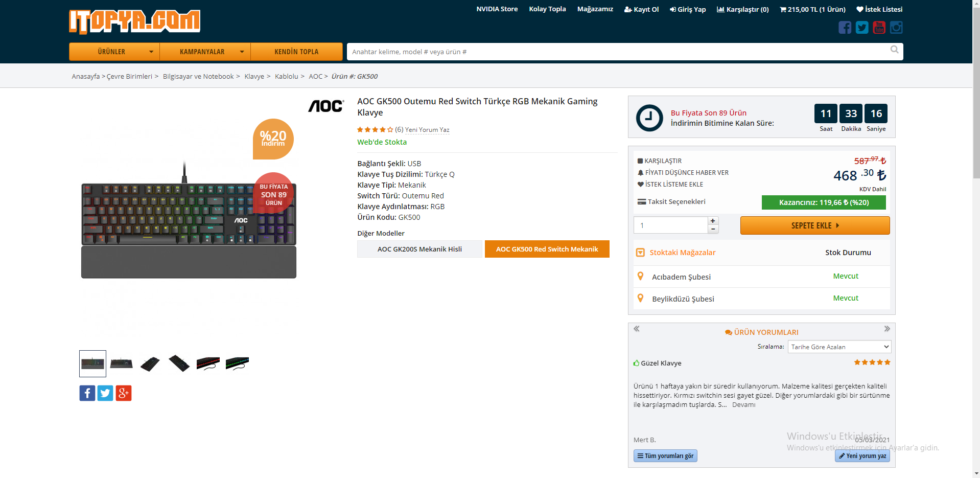Click Kayıt Ol to register

[x=641, y=9]
